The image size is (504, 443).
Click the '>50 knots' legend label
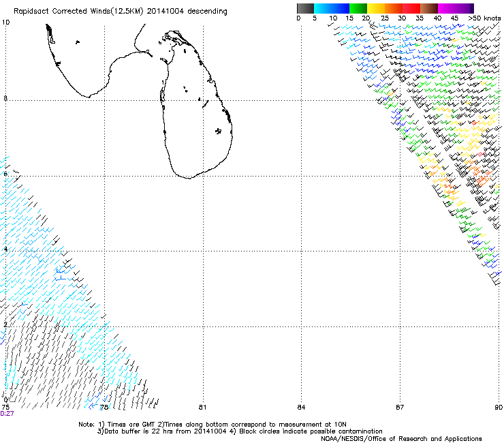pyautogui.click(x=484, y=18)
